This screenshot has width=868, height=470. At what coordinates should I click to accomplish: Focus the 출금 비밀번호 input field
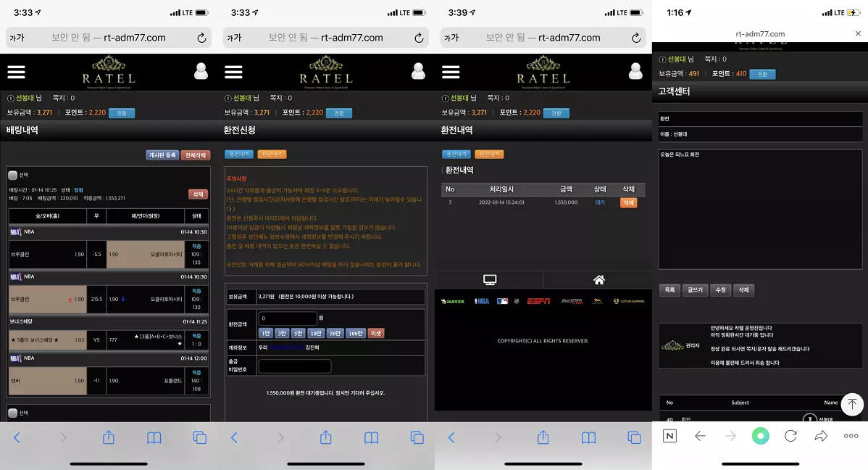click(x=294, y=366)
